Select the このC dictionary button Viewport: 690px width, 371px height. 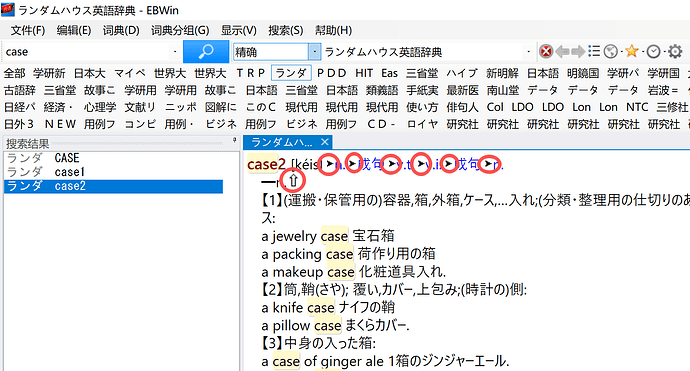click(x=261, y=107)
